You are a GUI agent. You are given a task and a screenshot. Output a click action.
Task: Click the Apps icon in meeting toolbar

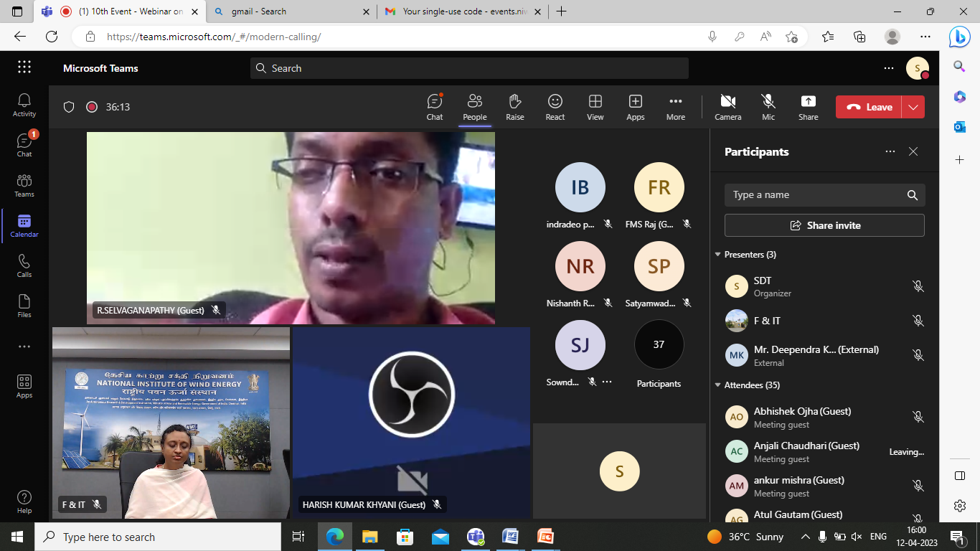point(635,107)
